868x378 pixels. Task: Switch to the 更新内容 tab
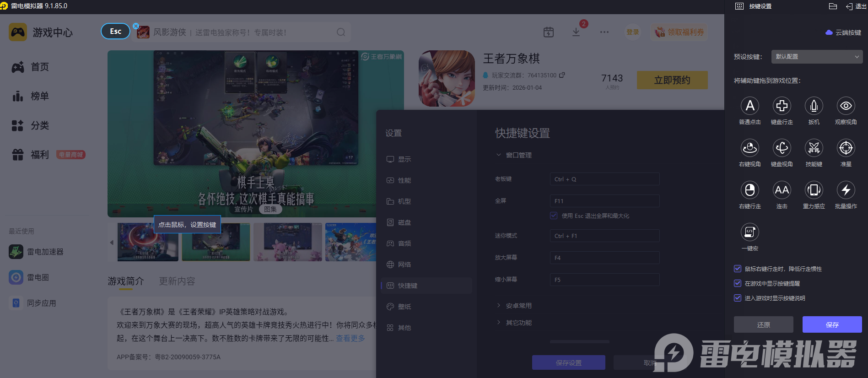[x=177, y=281]
